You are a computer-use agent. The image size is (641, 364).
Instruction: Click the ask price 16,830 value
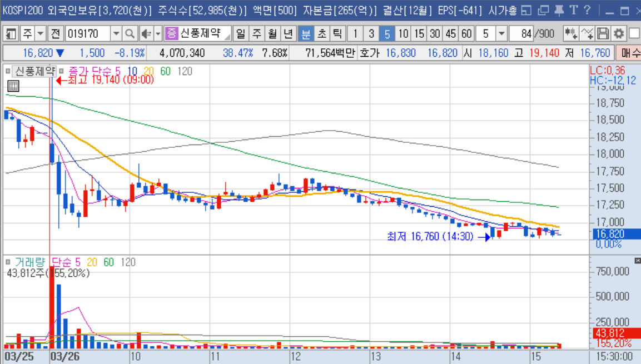[x=401, y=53]
